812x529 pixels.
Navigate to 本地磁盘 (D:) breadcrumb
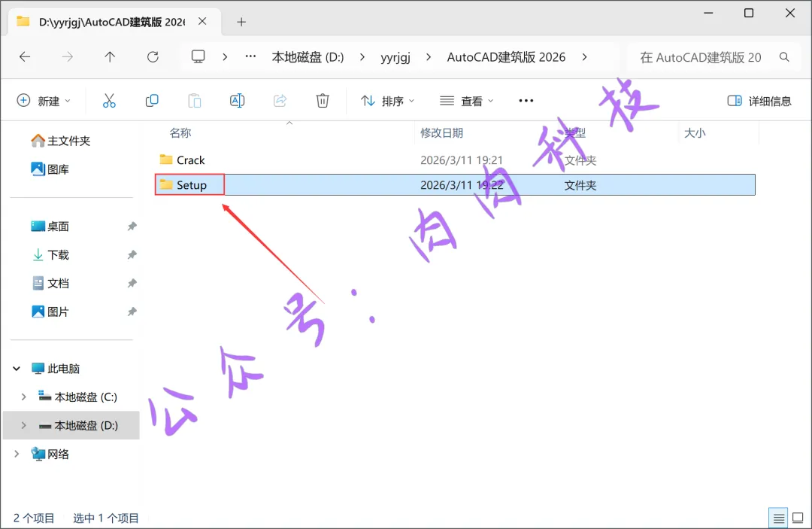[x=308, y=57]
